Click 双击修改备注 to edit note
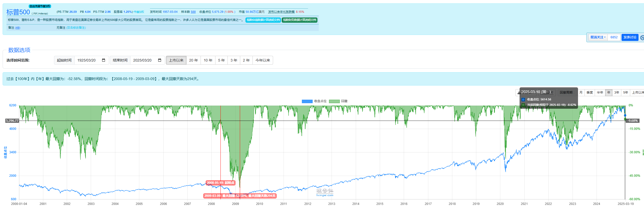 76,28
